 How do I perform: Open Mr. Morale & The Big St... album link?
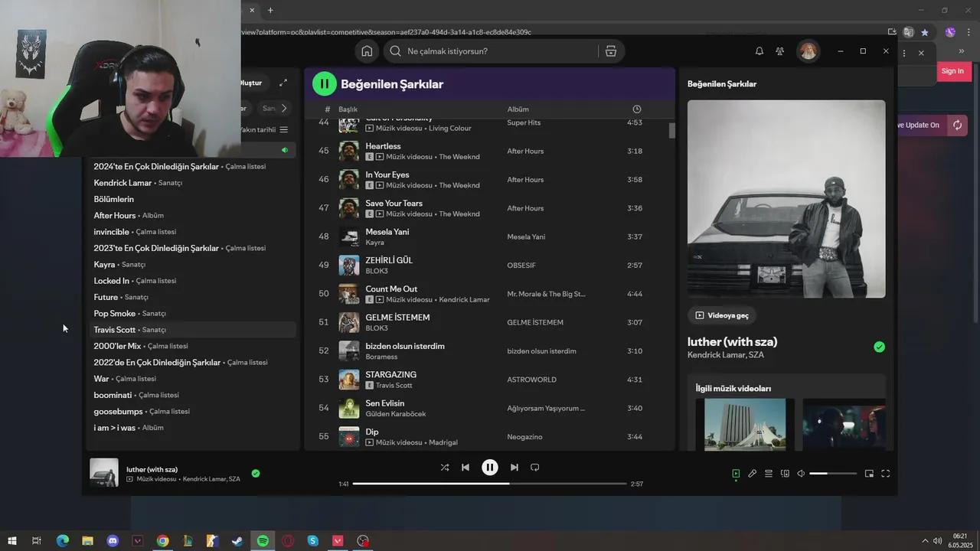[546, 294]
